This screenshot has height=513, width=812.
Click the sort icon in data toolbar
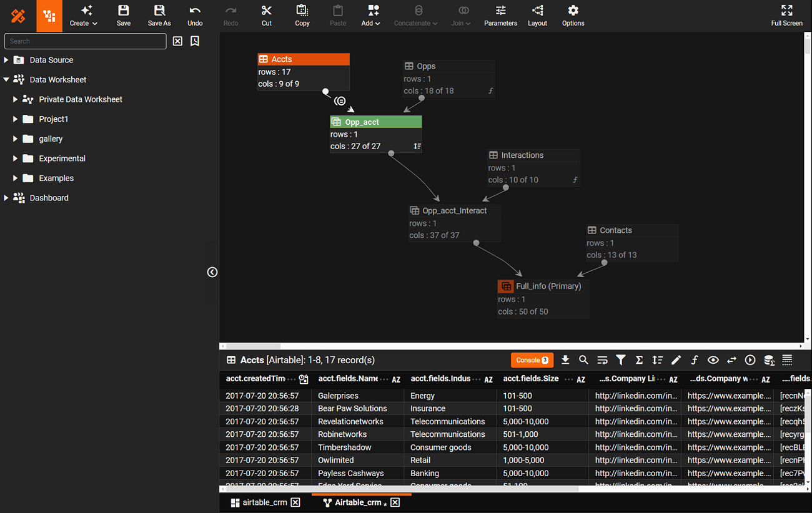click(657, 360)
